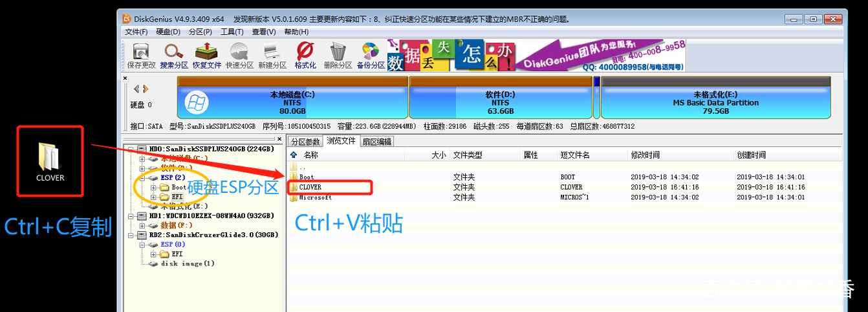Click the 格式化 (Format) toolbar icon
868x312 pixels.
pyautogui.click(x=305, y=56)
